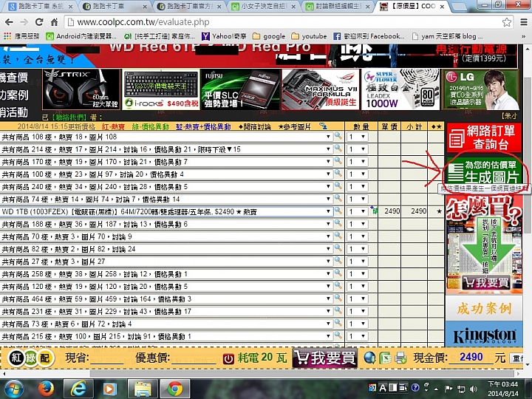Open the 聯絡我們 link
Viewport: 532px width, 399px height.
click(69, 117)
